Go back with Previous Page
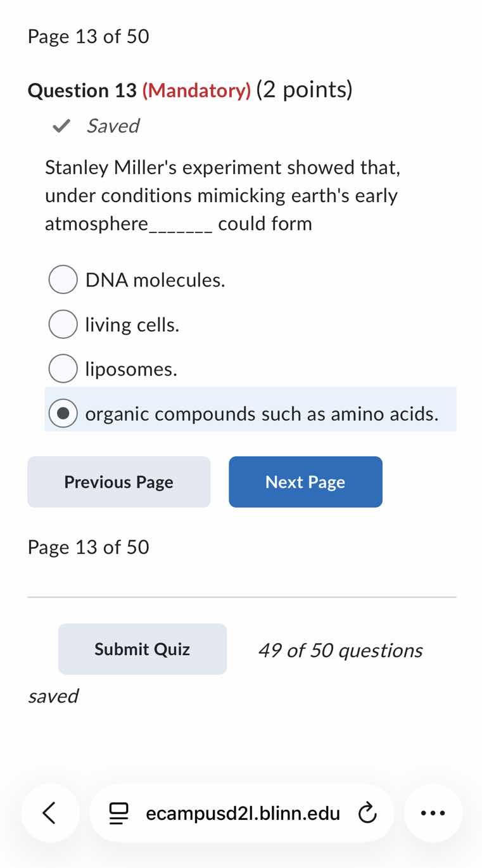The width and height of the screenshot is (482, 868). (x=118, y=482)
